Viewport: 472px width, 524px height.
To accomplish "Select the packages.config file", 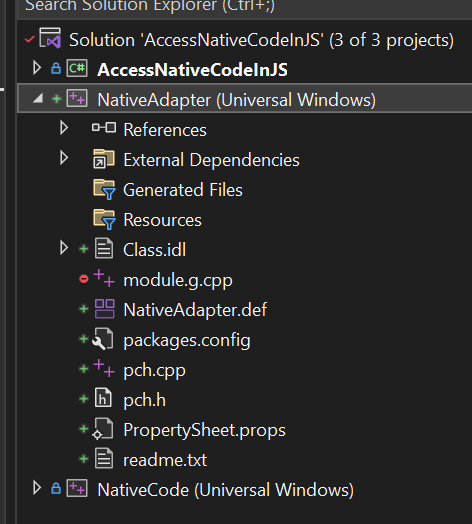I will 187,341.
